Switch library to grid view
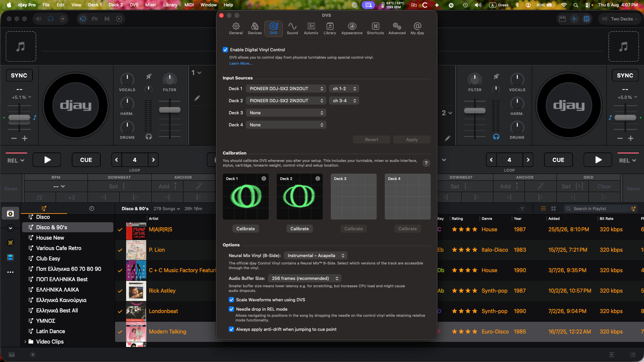The height and width of the screenshot is (362, 644). [553, 208]
